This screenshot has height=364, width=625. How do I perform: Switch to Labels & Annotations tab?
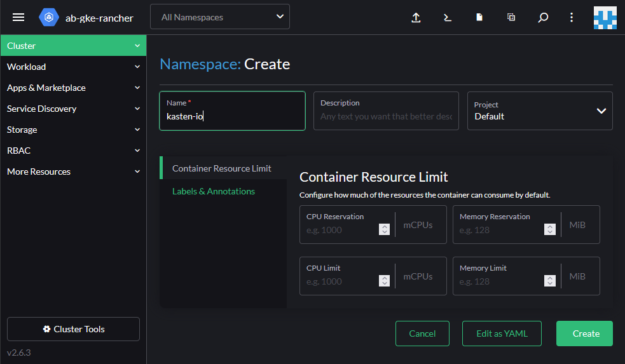point(214,191)
